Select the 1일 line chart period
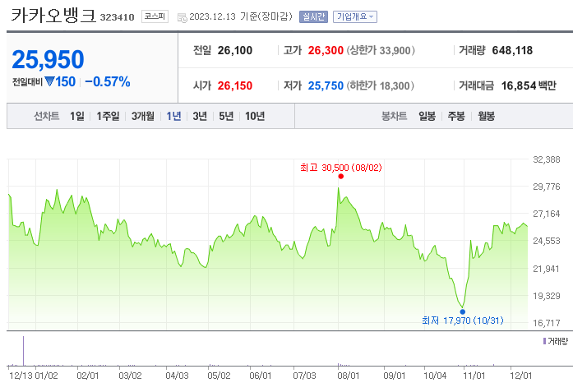Viewport: 573px width, 392px height. [x=77, y=116]
